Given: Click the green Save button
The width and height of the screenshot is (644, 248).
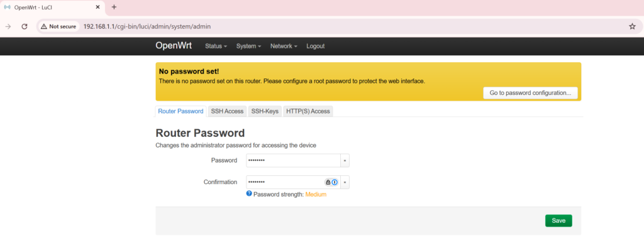Looking at the screenshot, I should coord(558,220).
